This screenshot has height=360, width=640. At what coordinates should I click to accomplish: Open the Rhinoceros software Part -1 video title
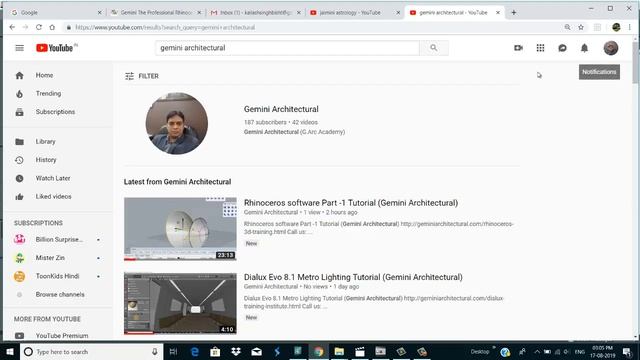coord(351,203)
